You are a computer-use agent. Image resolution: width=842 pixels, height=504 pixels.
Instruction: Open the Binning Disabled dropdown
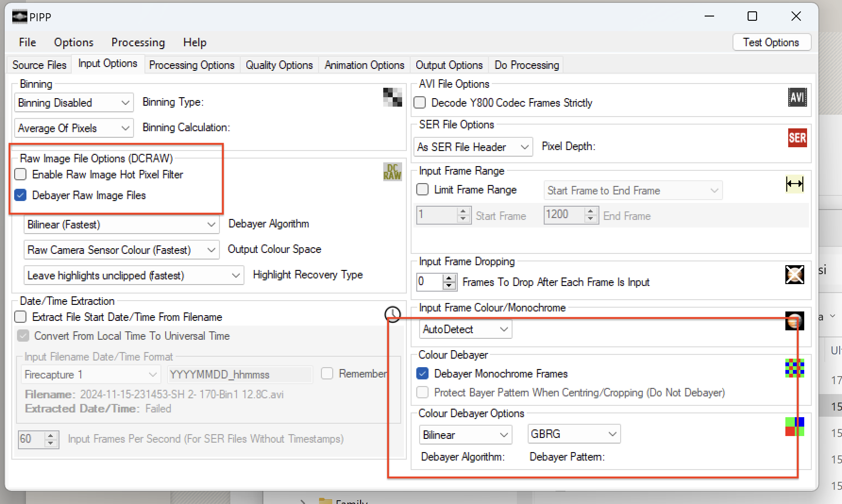74,103
